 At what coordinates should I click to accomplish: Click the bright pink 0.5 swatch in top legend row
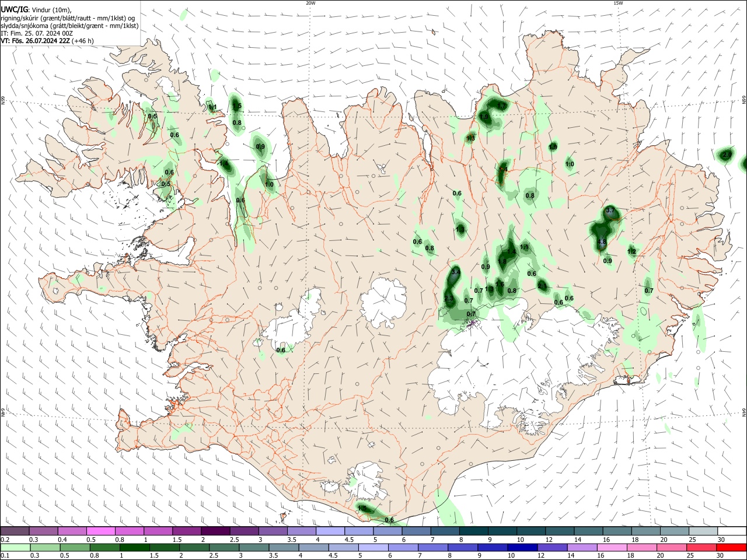[x=101, y=531]
